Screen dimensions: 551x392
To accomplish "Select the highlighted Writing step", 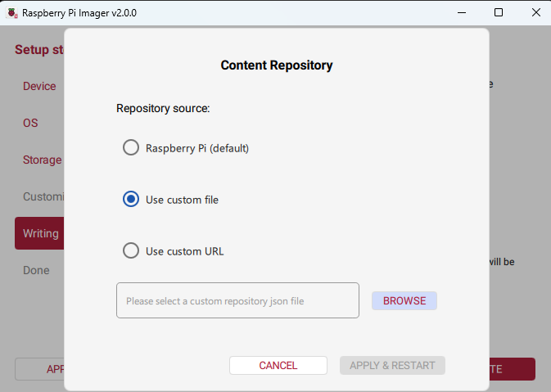I will (40, 234).
